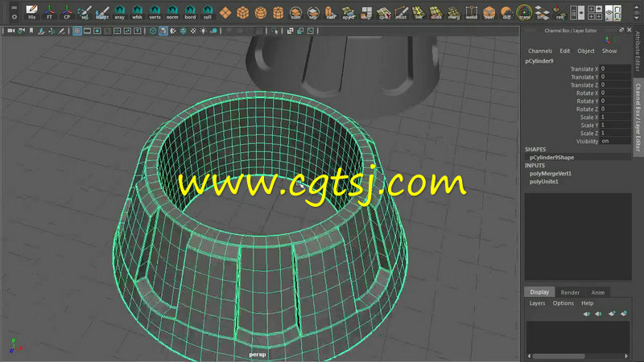644x362 pixels.
Task: Click the His (delete history) shelf icon
Action: point(31,12)
